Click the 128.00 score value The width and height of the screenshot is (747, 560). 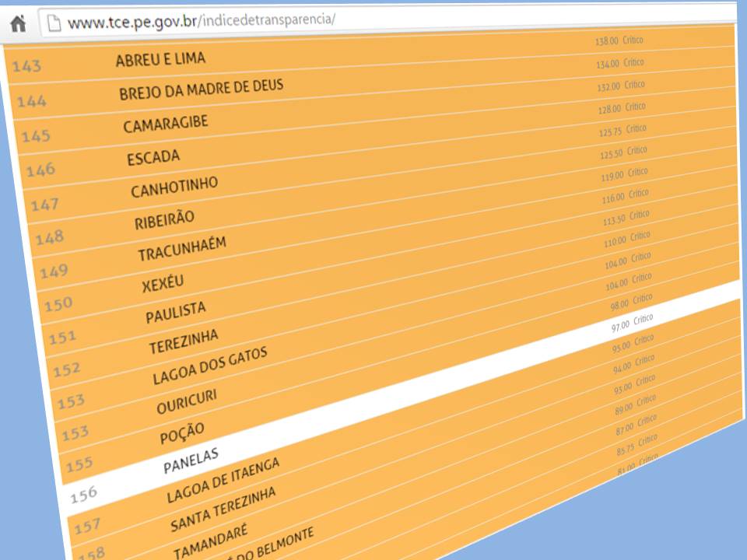pyautogui.click(x=610, y=109)
